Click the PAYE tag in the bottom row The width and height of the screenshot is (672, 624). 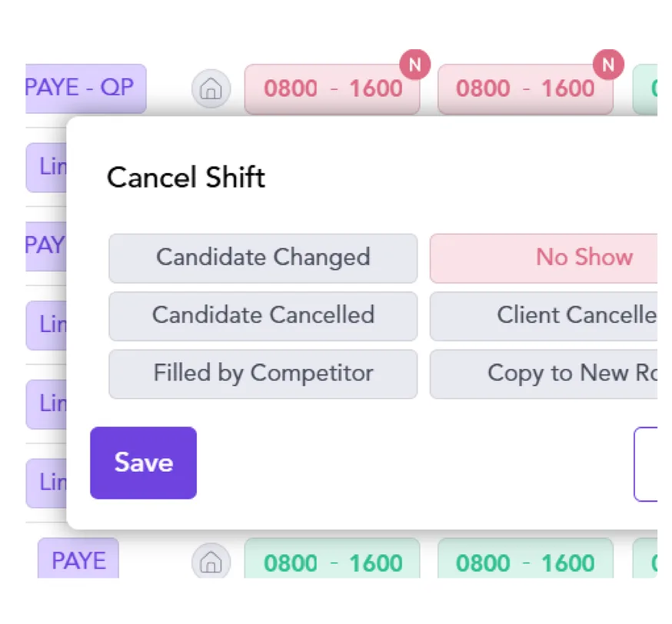[x=78, y=559]
